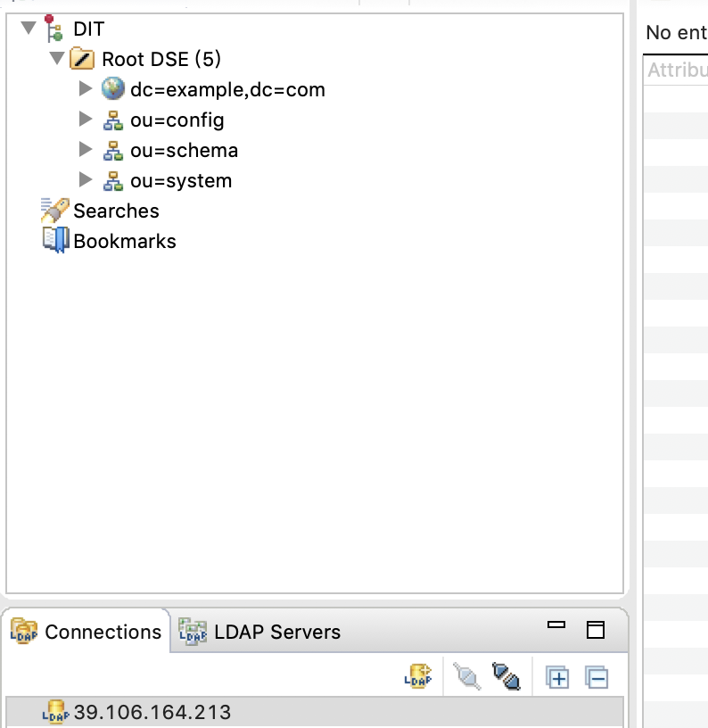Collapse all entries in the Connections view
The width and height of the screenshot is (708, 728).
pos(596,676)
